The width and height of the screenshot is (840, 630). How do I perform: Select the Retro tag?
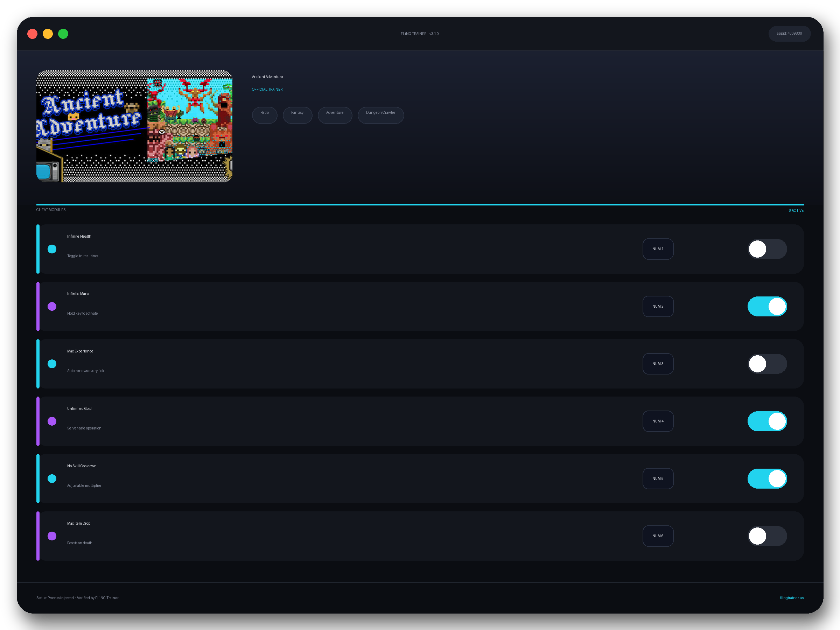pyautogui.click(x=265, y=115)
